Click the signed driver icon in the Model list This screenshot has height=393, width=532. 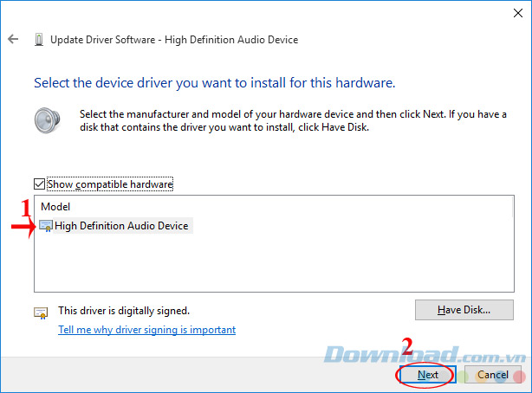click(45, 226)
